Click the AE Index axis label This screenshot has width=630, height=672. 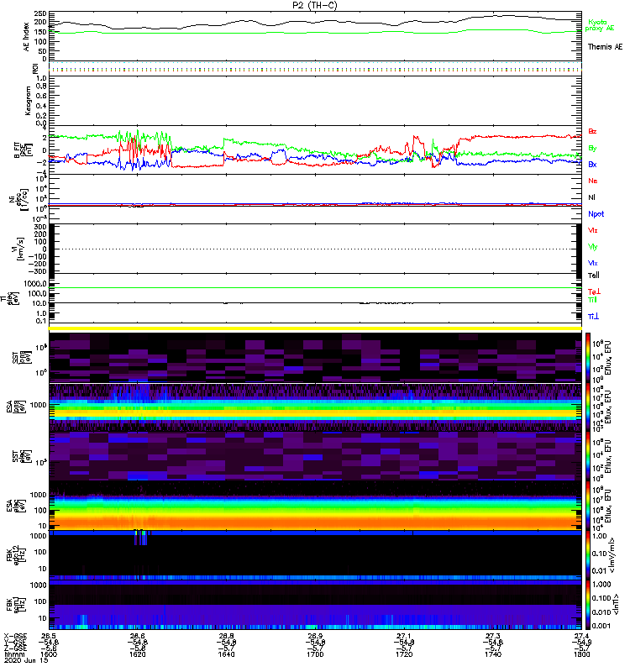pyautogui.click(x=27, y=37)
